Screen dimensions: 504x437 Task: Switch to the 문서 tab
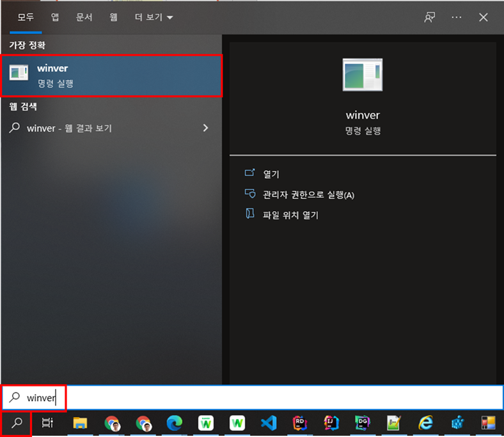coord(84,17)
